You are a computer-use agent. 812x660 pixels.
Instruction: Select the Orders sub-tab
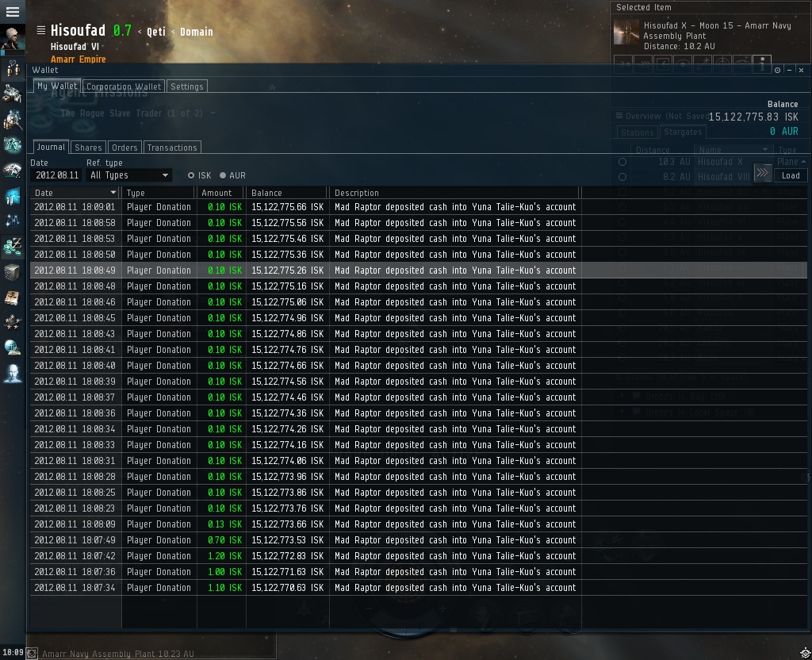124,148
